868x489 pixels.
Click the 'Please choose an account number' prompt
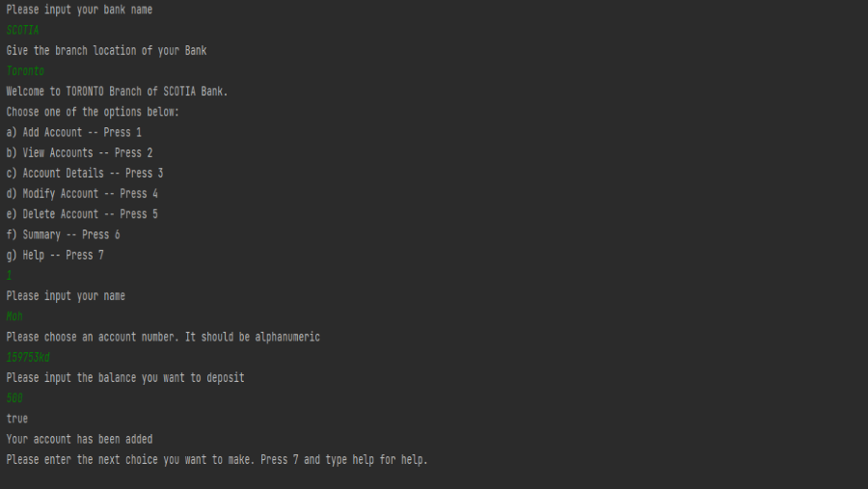pyautogui.click(x=163, y=338)
